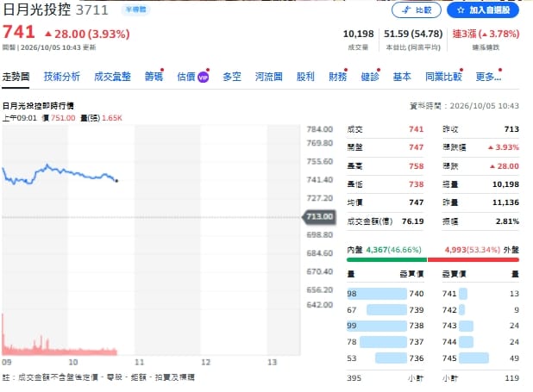The height and width of the screenshot is (392, 533).
Task: Click the 振幅 value 2.81%
Action: (507, 221)
